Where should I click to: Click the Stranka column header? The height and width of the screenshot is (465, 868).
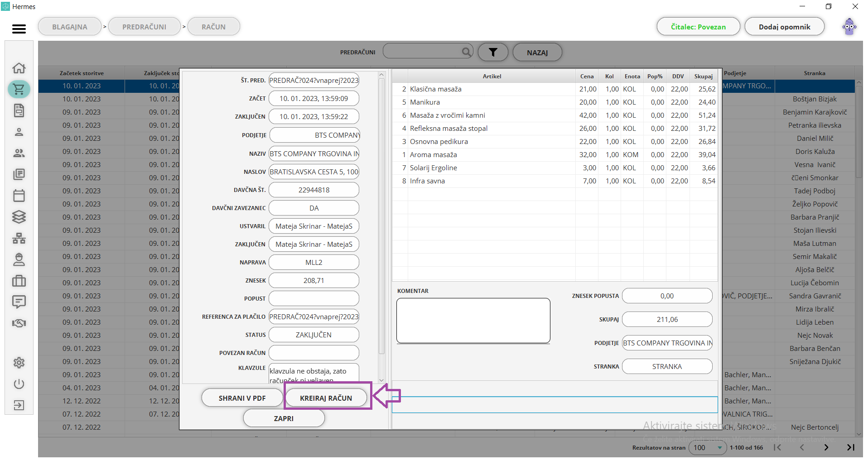[x=815, y=73]
